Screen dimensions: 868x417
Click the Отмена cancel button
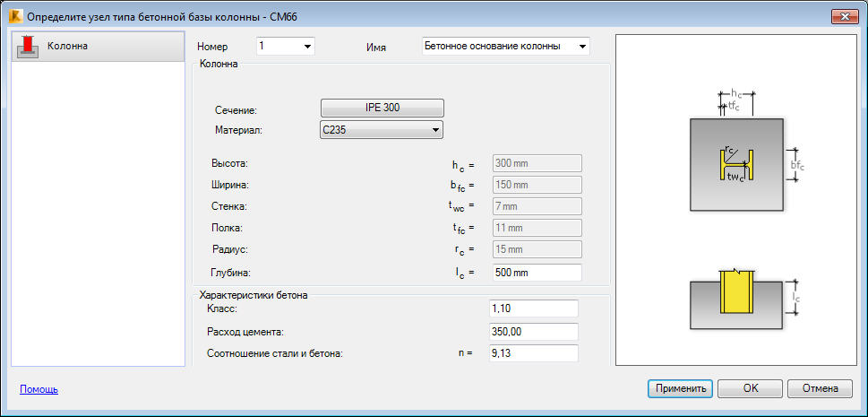(x=820, y=388)
